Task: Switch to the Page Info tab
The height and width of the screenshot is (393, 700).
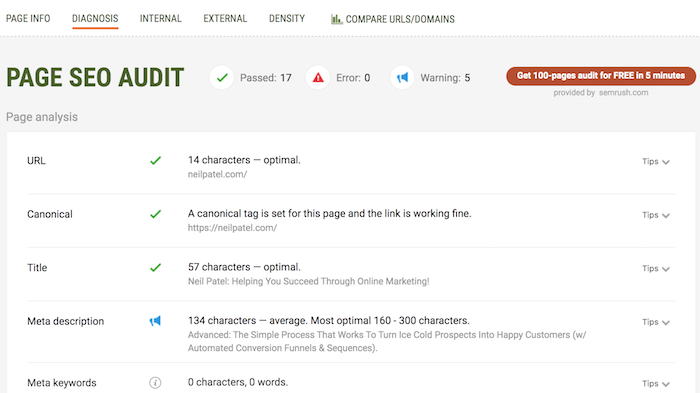Action: [x=28, y=19]
